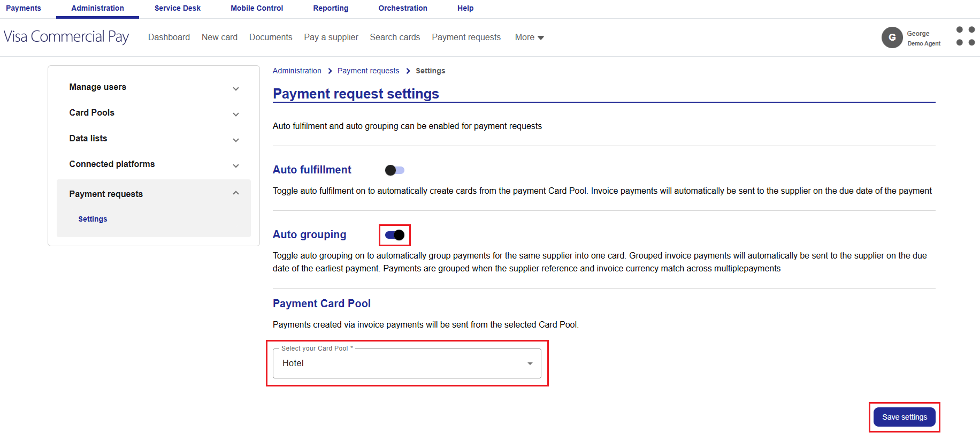Collapse the Payment requests sidebar section
This screenshot has width=980, height=440.
click(x=154, y=194)
